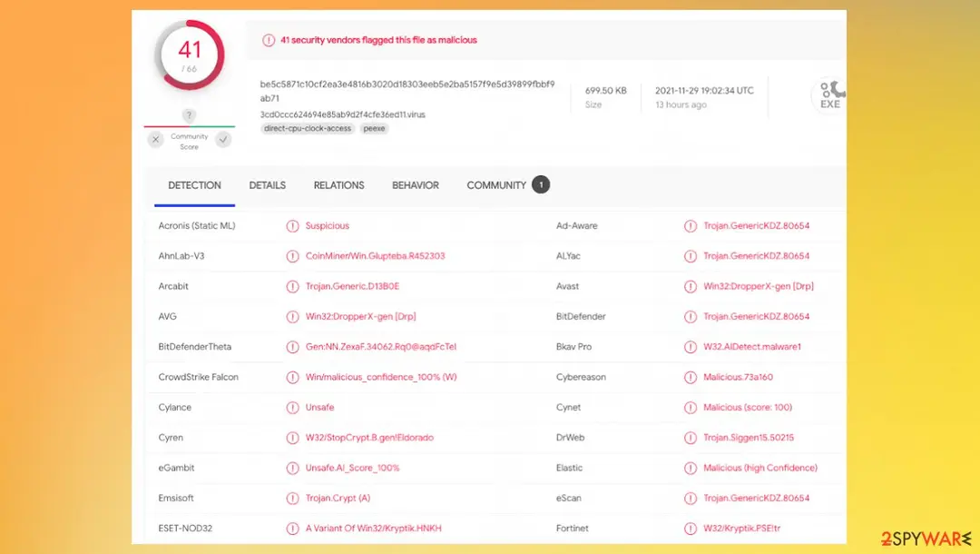Click the 699.50 KB size value

click(x=605, y=91)
